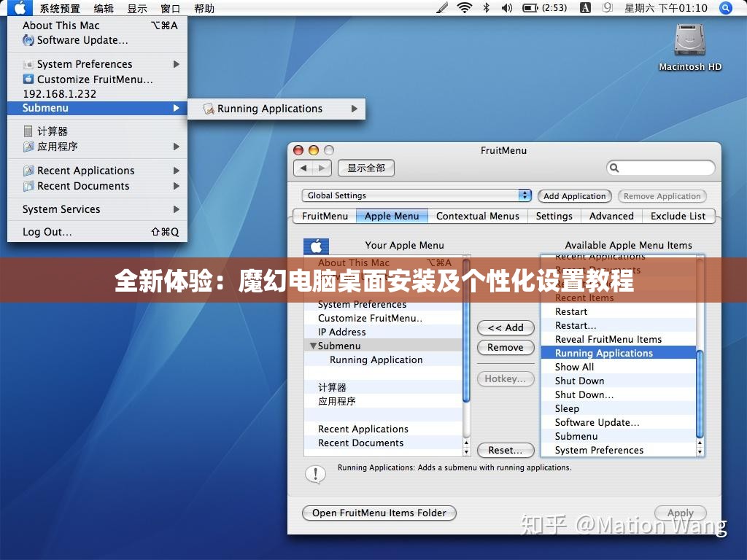Switch to the Settings tab

pos(554,216)
